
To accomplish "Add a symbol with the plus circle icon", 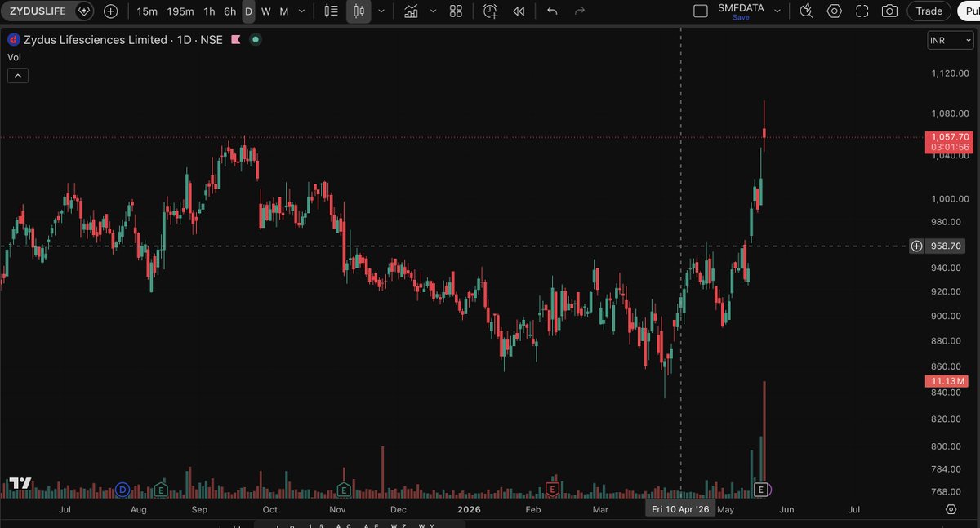I will 111,11.
